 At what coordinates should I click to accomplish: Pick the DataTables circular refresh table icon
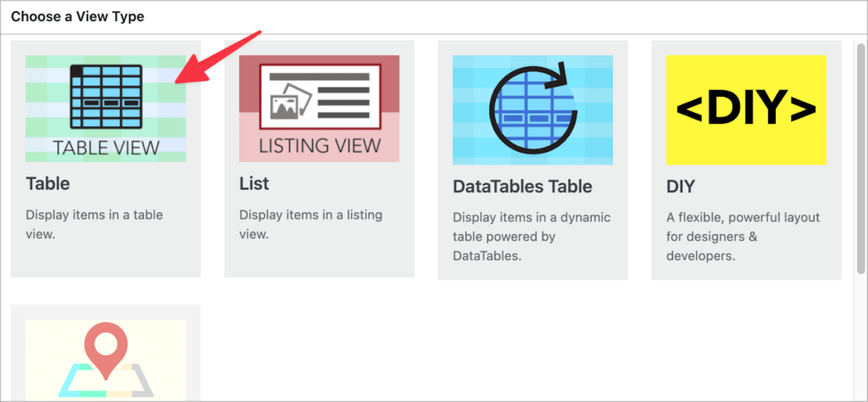533,109
